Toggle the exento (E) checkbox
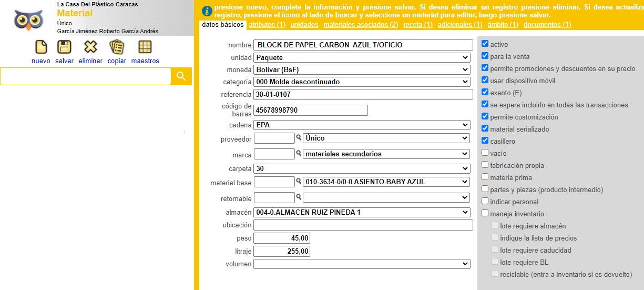 coord(485,92)
